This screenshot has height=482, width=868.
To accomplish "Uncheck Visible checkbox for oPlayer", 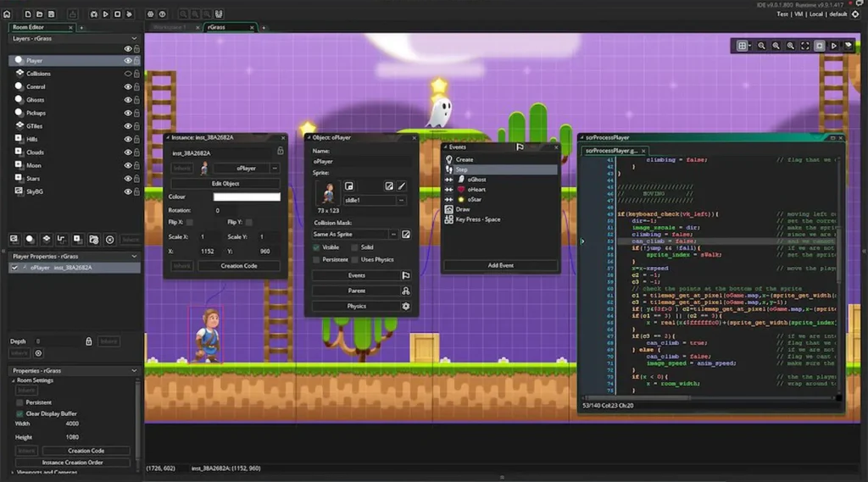I will [317, 247].
